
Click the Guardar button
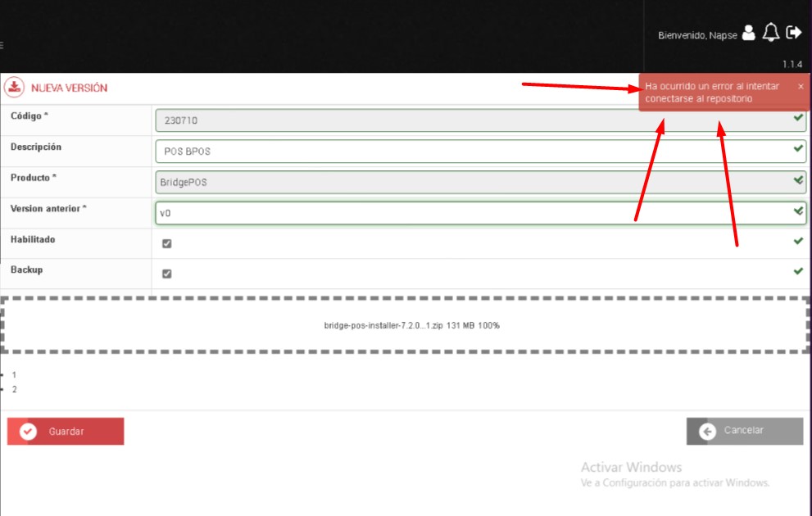(x=66, y=432)
